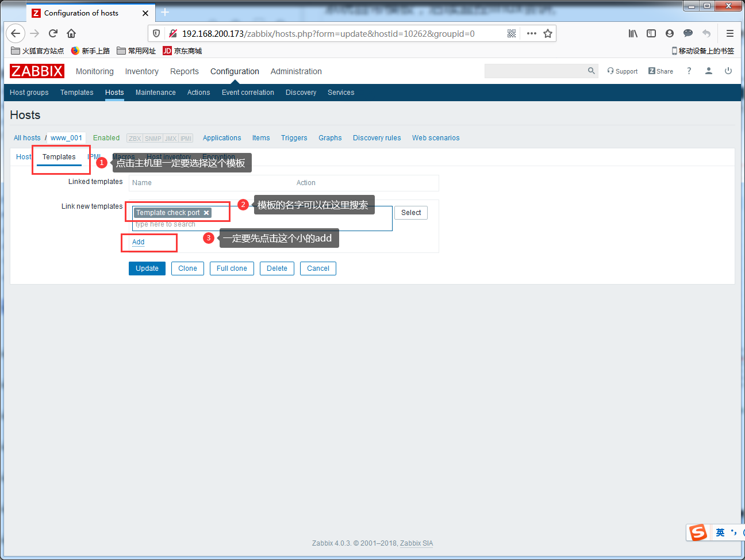Select the Templates tab of host form
The height and width of the screenshot is (560, 745).
(59, 157)
